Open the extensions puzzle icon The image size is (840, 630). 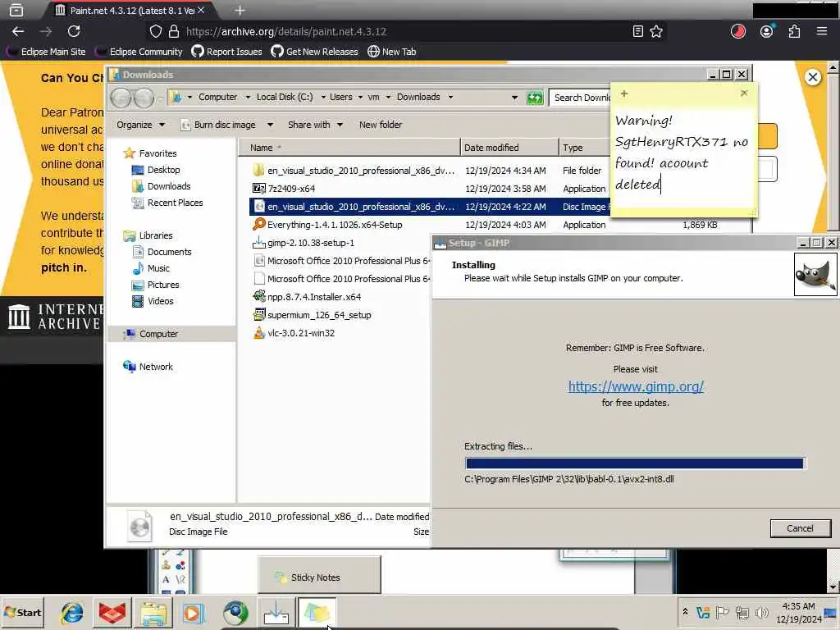tap(794, 32)
